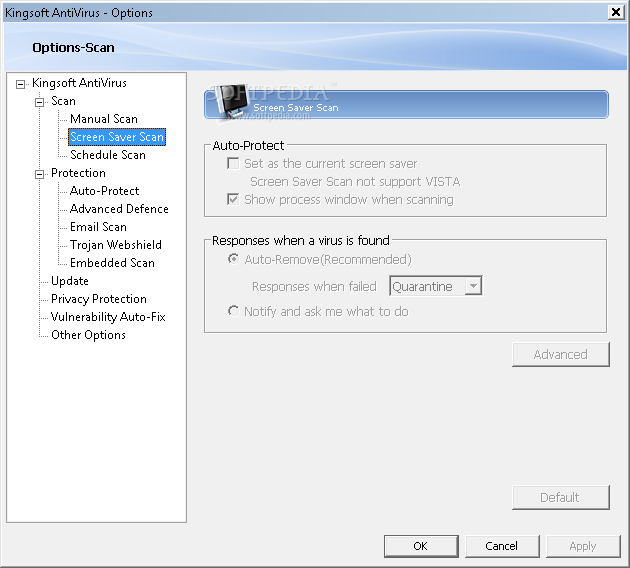Screen dimensions: 630x568
Task: Select the Protection tree node
Action: tap(78, 173)
